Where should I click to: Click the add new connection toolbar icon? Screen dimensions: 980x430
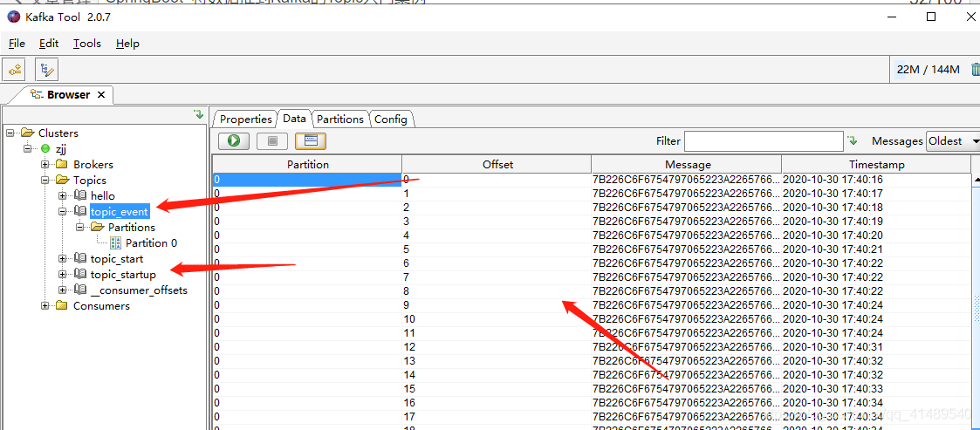tap(14, 70)
